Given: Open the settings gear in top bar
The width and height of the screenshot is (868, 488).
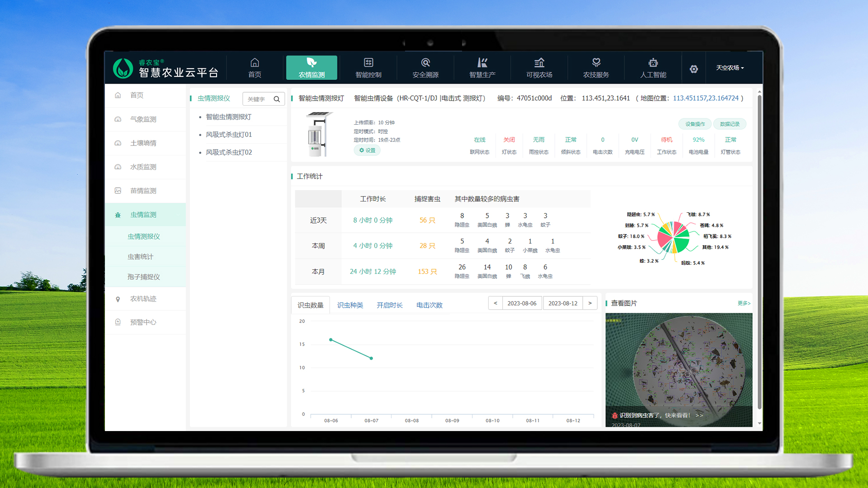Looking at the screenshot, I should tap(694, 69).
